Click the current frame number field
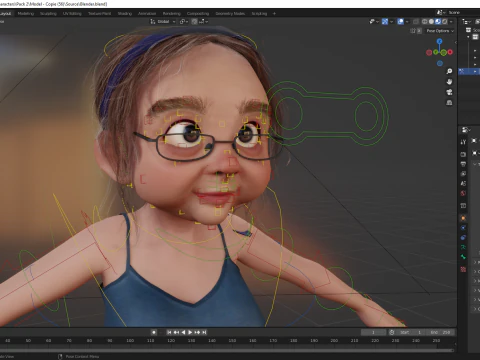Screen dimensions: 480x360 [373, 332]
